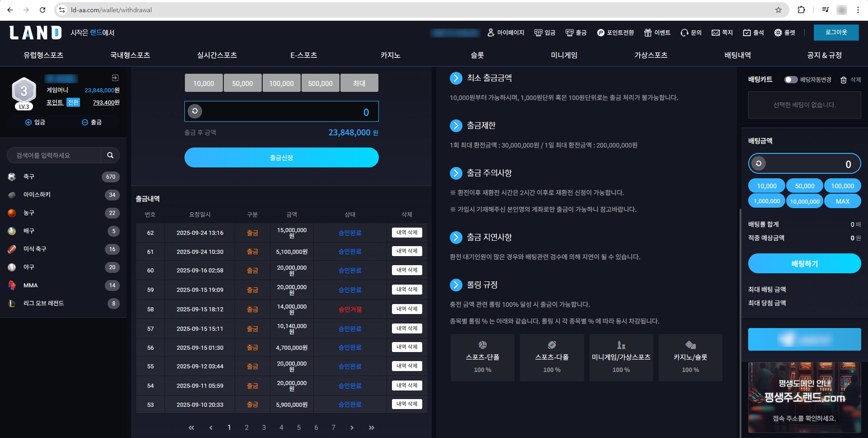Expand the 최소 출금금액 section arrow
Screen dimensions: 868x438
coord(456,78)
